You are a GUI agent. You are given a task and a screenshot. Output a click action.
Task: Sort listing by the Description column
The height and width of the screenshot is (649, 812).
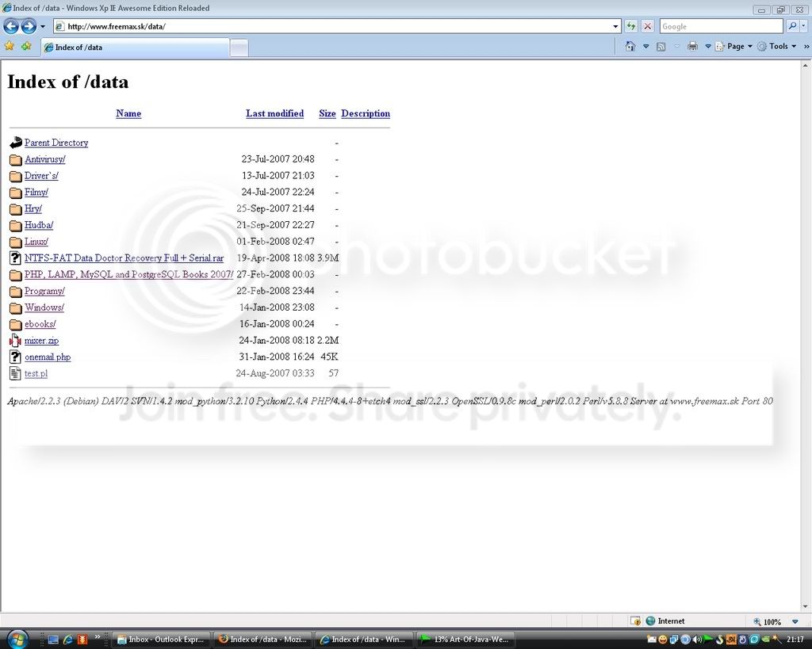(366, 113)
